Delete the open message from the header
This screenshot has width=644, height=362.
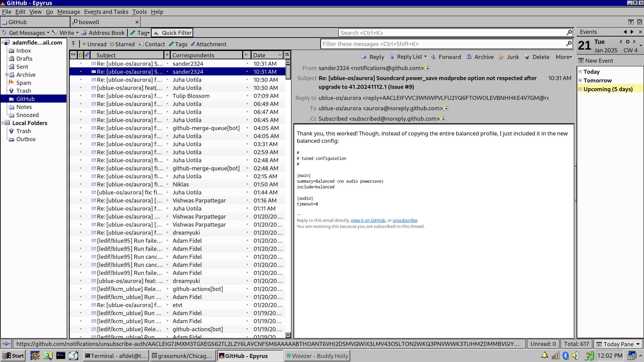coord(537,57)
